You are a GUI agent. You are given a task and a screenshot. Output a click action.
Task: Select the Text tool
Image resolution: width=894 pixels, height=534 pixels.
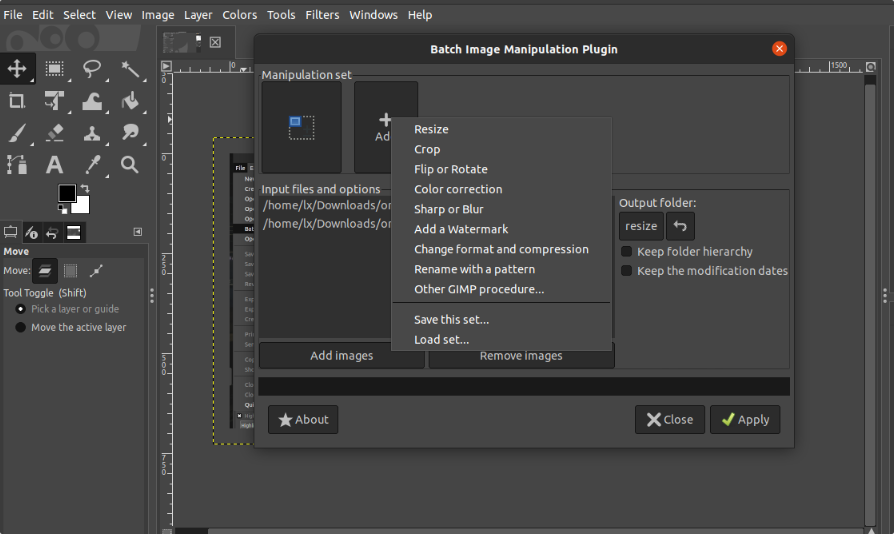55,165
